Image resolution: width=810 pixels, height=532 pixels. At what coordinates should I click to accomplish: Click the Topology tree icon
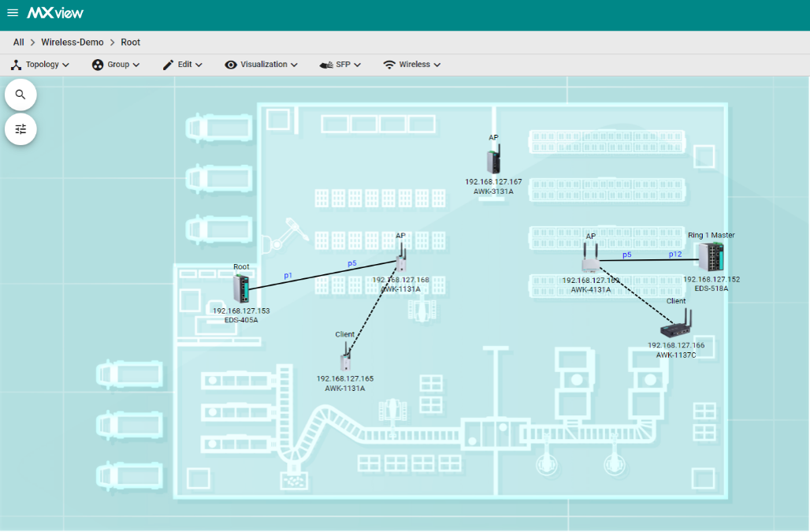pyautogui.click(x=16, y=65)
